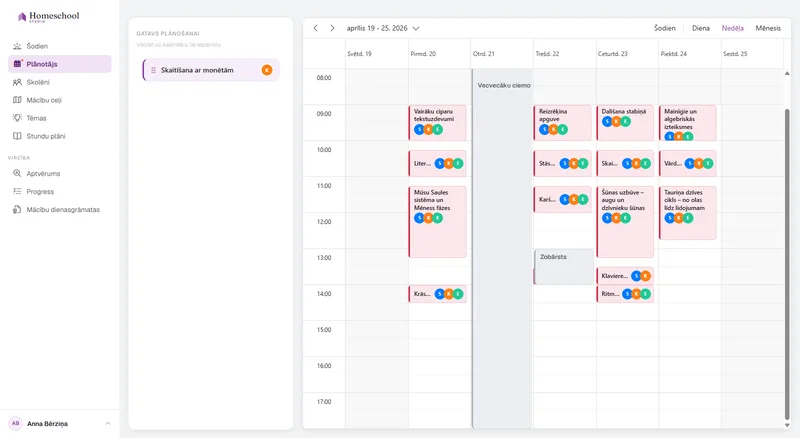
Task: Open Skolēni people icon
Action: pyautogui.click(x=17, y=82)
